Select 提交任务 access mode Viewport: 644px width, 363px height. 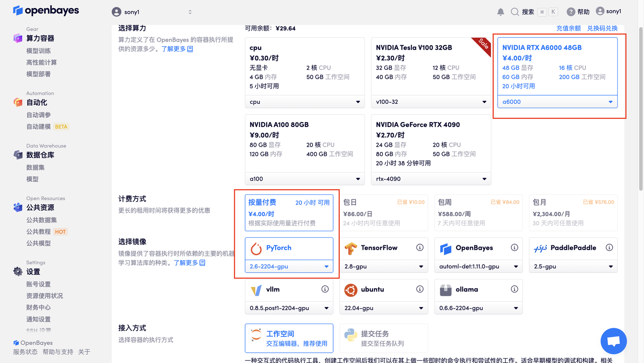(384, 338)
